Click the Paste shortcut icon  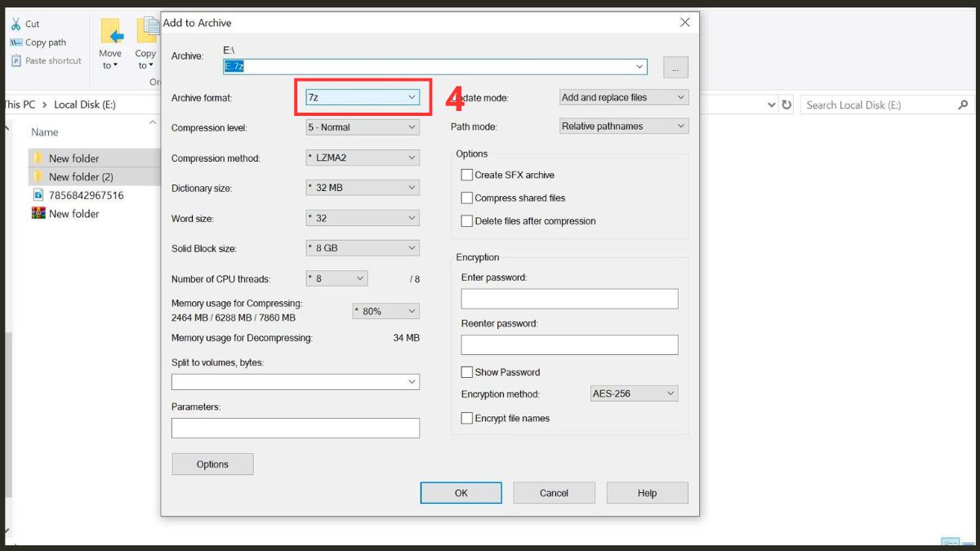(16, 60)
